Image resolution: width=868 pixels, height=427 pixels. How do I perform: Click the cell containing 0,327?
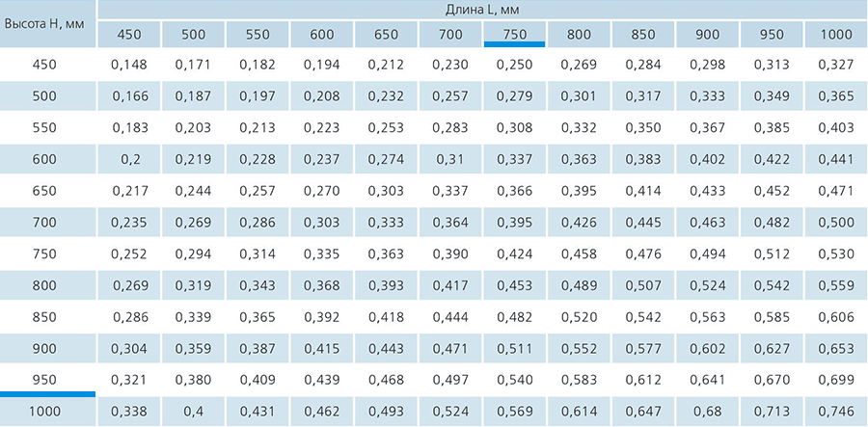pos(836,65)
